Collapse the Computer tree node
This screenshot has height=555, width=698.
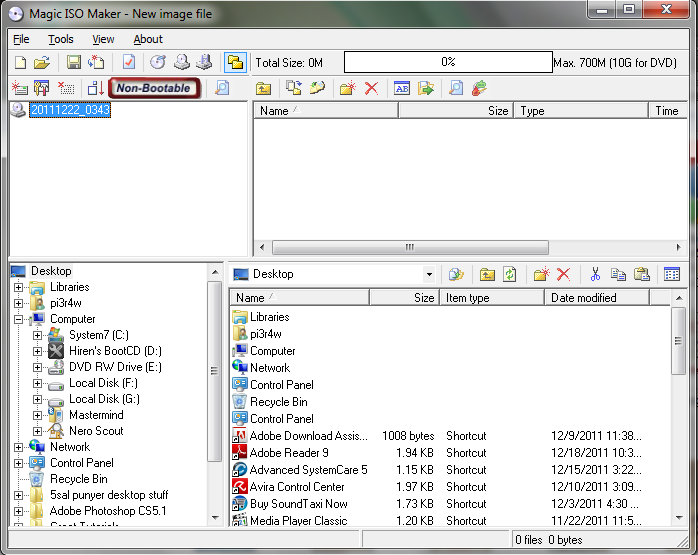coord(18,319)
